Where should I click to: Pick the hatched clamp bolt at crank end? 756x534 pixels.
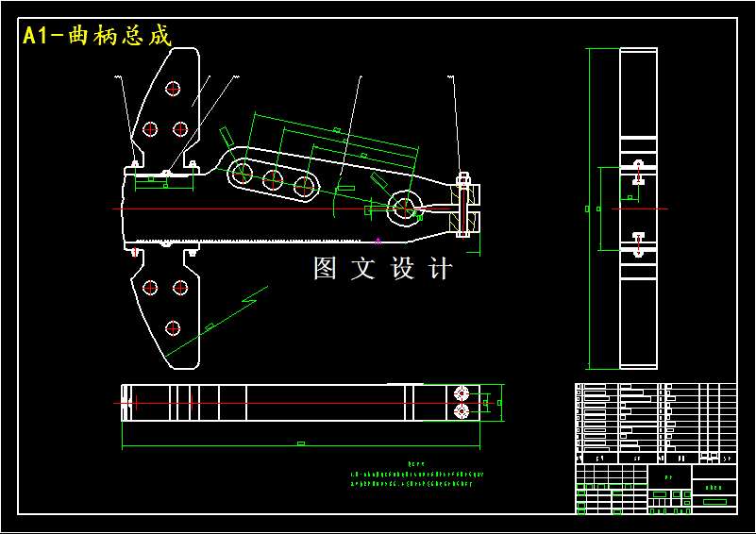463,206
